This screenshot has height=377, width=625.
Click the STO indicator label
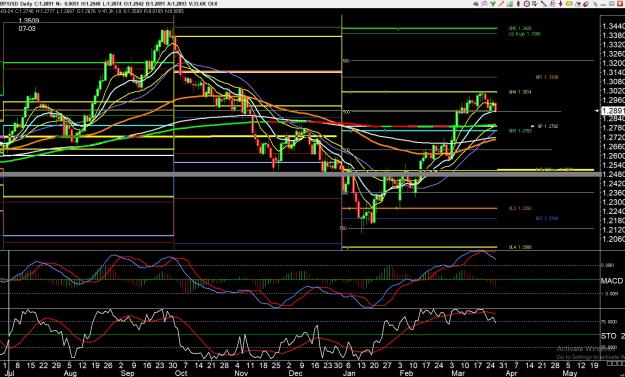click(608, 336)
